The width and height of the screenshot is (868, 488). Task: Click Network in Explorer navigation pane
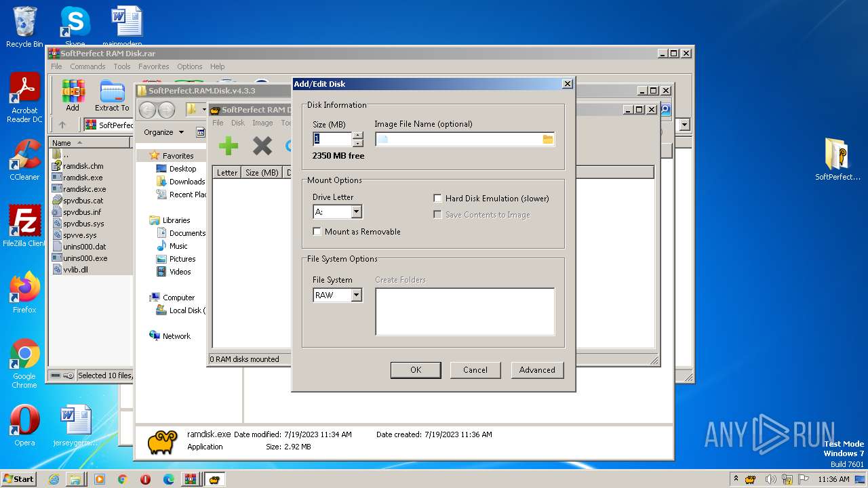[176, 336]
